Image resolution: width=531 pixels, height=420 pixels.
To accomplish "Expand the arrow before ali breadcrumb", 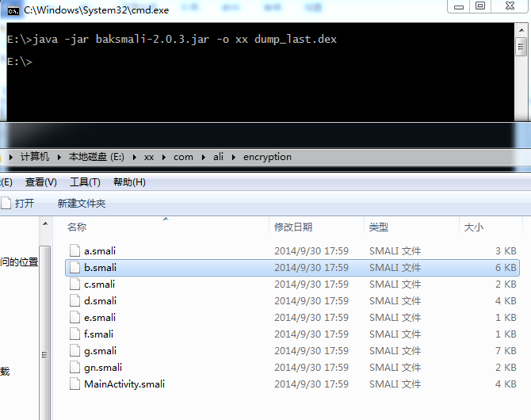I will [204, 157].
